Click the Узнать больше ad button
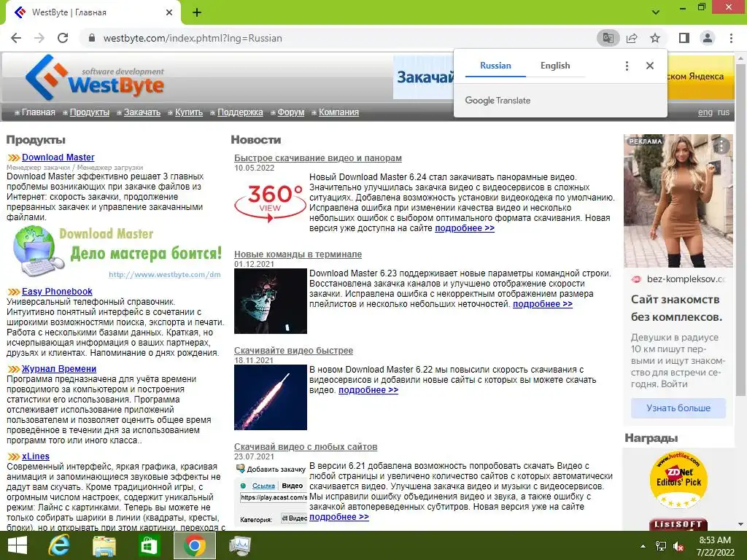 (678, 408)
